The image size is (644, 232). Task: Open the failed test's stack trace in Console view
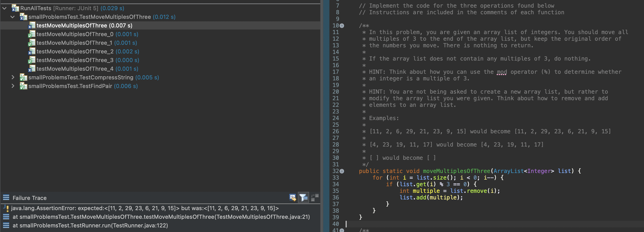pos(293,197)
